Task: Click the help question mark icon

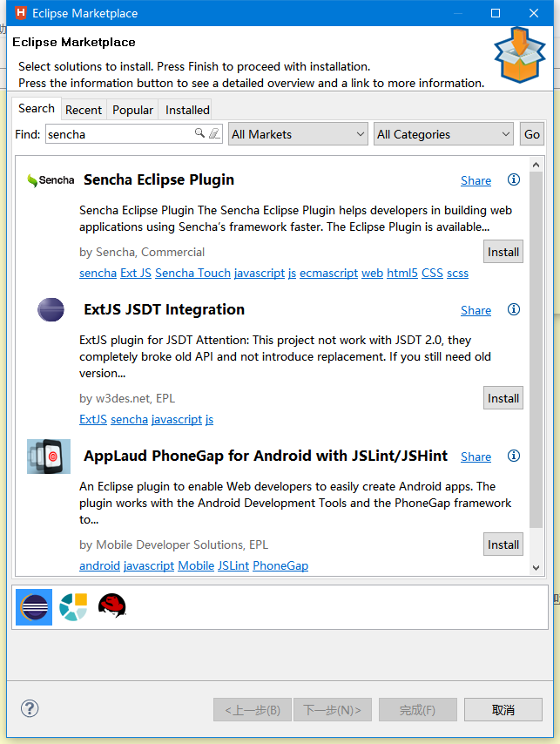Action: tap(30, 709)
